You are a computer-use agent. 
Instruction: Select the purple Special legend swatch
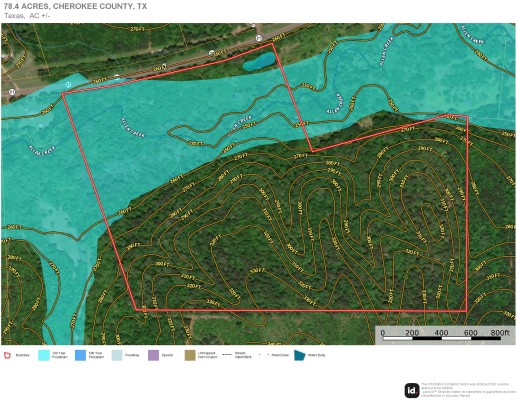pyautogui.click(x=153, y=355)
